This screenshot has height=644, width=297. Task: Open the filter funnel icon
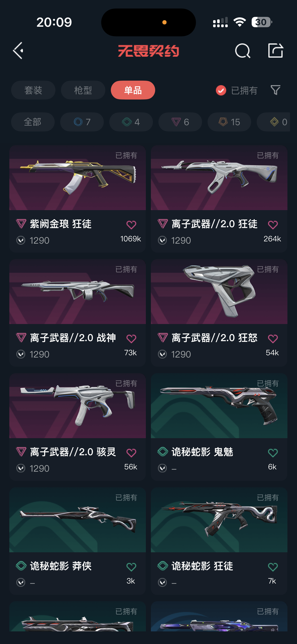click(275, 90)
